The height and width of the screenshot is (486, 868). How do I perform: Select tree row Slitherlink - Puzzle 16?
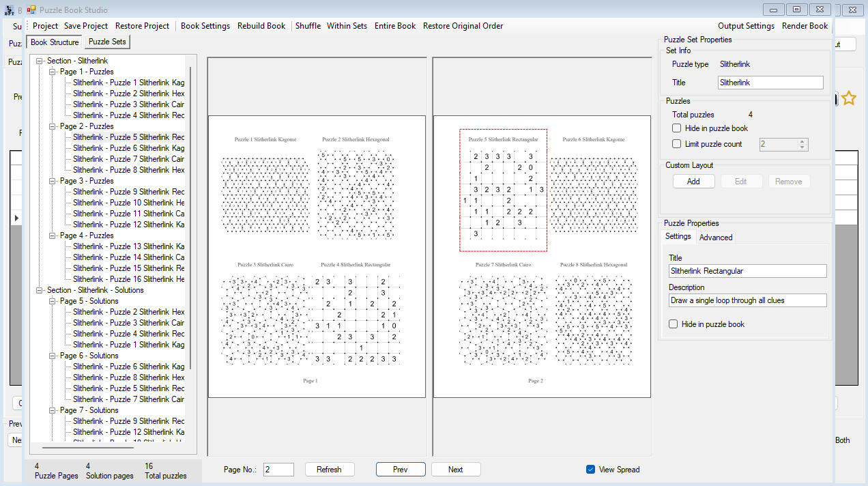[128, 279]
